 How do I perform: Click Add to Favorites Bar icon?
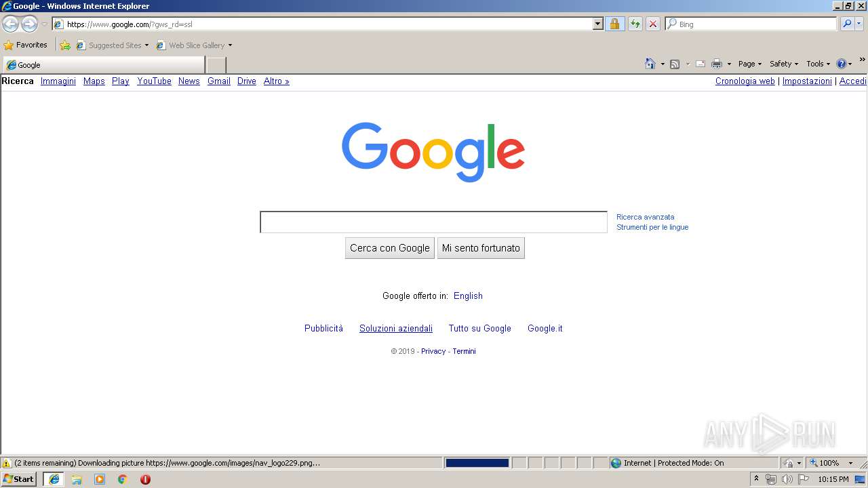pos(65,45)
